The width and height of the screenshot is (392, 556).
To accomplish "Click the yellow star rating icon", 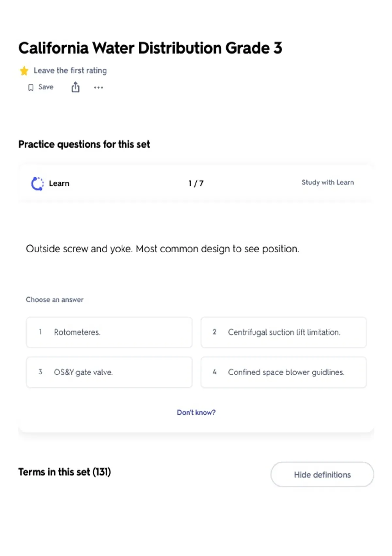I will point(24,71).
